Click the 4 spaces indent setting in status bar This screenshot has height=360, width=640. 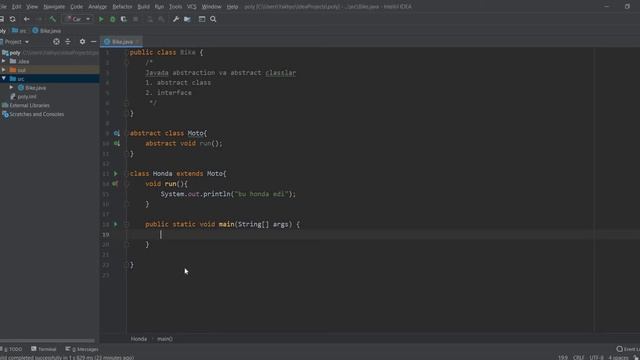[x=618, y=358]
